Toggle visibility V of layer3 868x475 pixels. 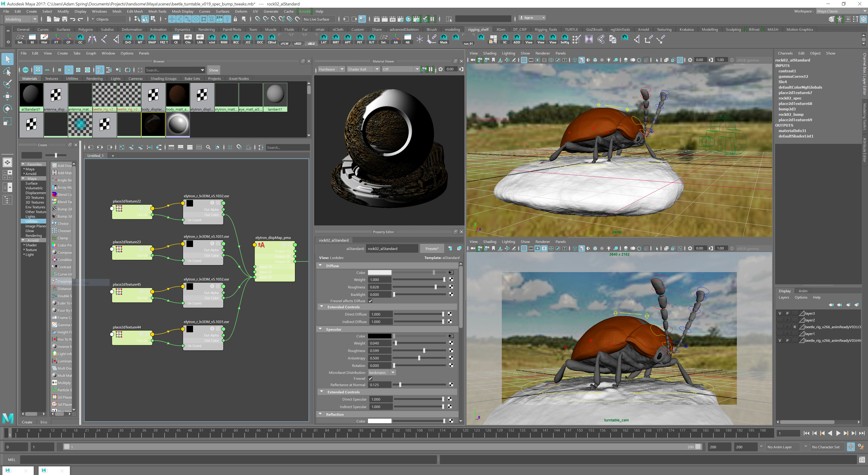pyautogui.click(x=780, y=313)
